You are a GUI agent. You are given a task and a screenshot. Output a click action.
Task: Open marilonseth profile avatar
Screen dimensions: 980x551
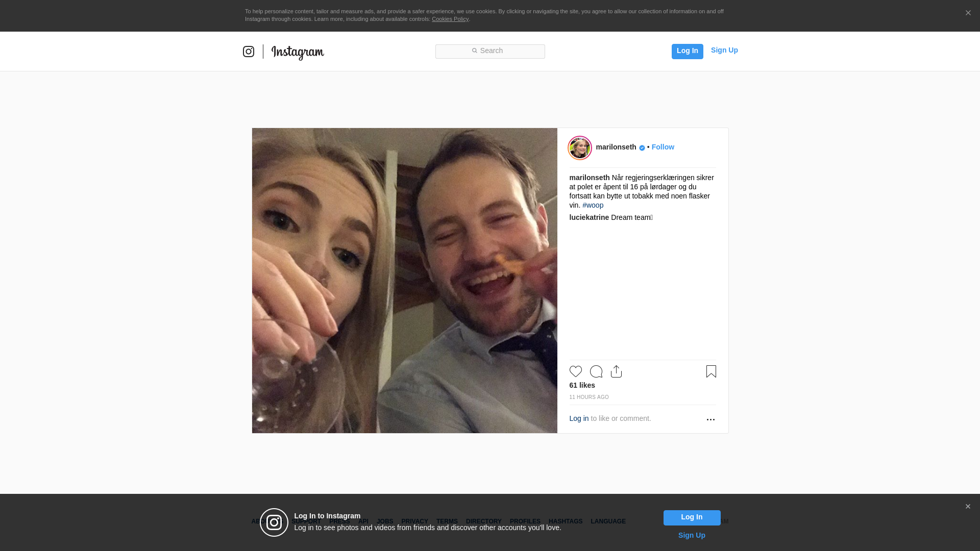580,148
